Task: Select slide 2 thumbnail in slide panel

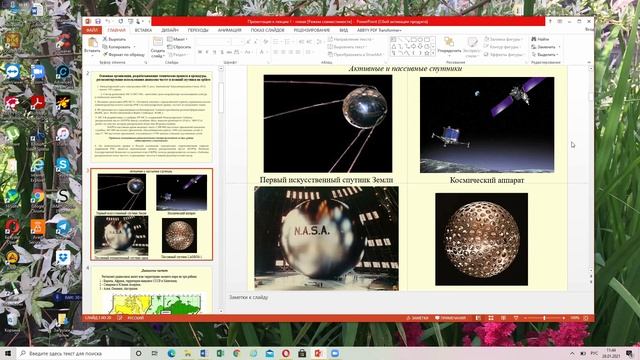Action: 152,117
